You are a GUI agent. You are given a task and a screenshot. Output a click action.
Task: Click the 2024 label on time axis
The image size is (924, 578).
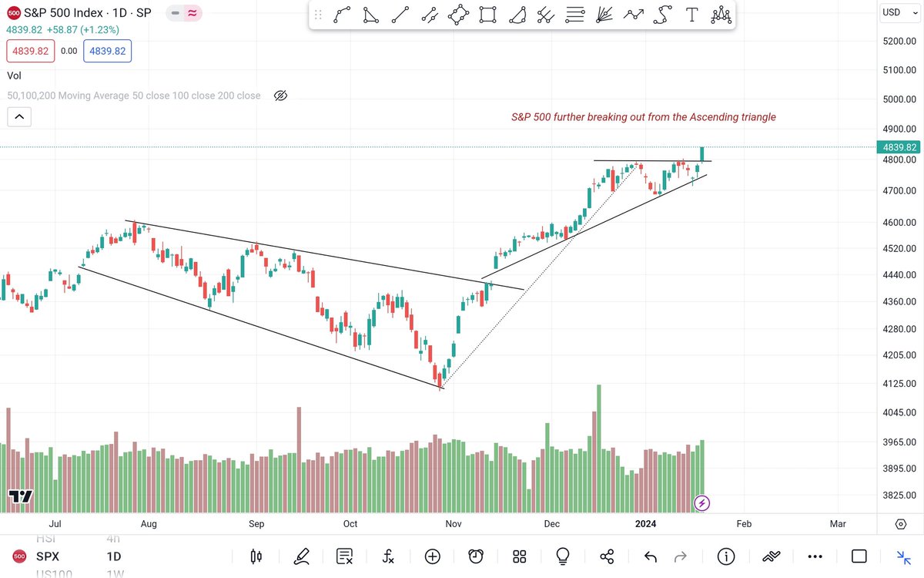[645, 524]
